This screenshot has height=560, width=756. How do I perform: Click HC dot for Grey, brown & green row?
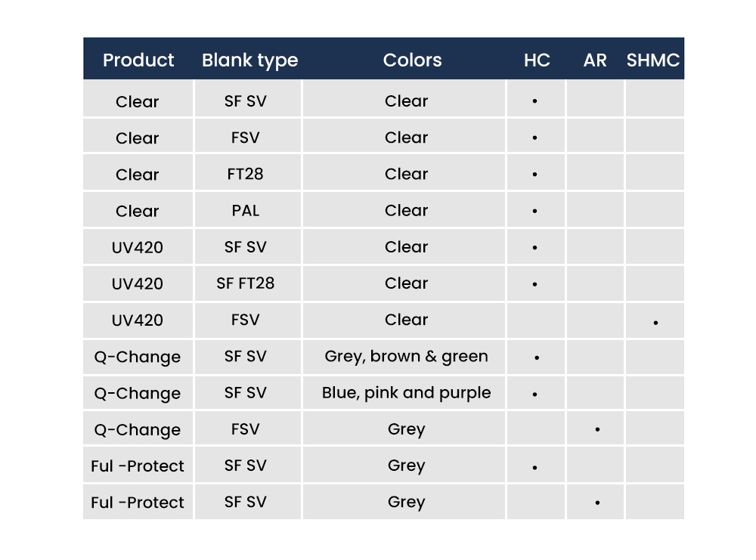[537, 357]
